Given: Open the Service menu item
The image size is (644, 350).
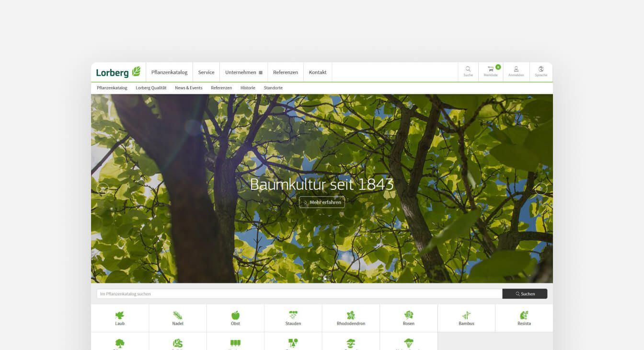Looking at the screenshot, I should pyautogui.click(x=206, y=72).
